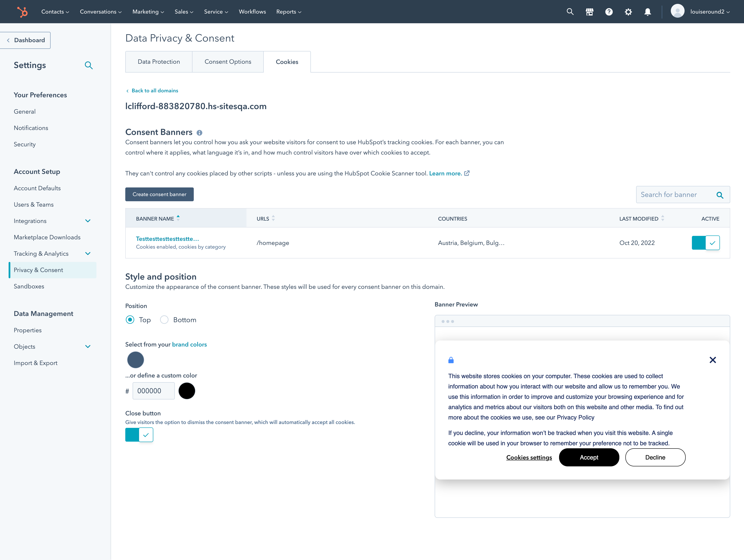Screen dimensions: 744x560
Task: Click the Austria, Belgium, Bulg… countries cell
Action: coord(471,243)
